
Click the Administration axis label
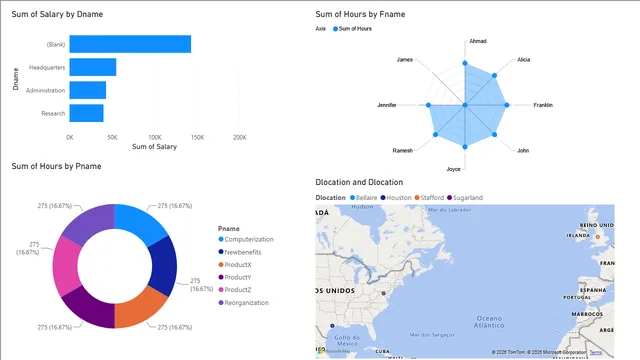(45, 90)
